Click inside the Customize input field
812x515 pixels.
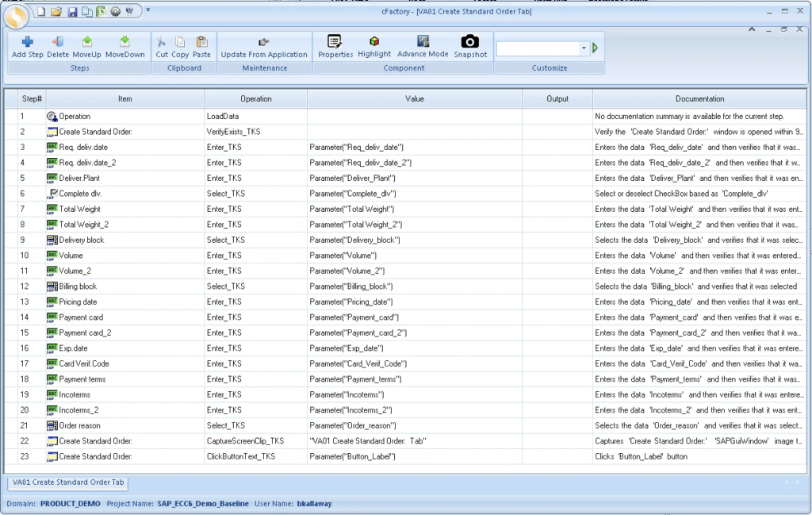538,48
